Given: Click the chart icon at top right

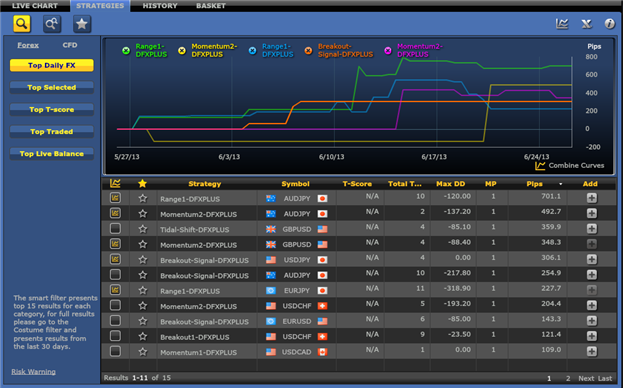Looking at the screenshot, I should click(562, 24).
